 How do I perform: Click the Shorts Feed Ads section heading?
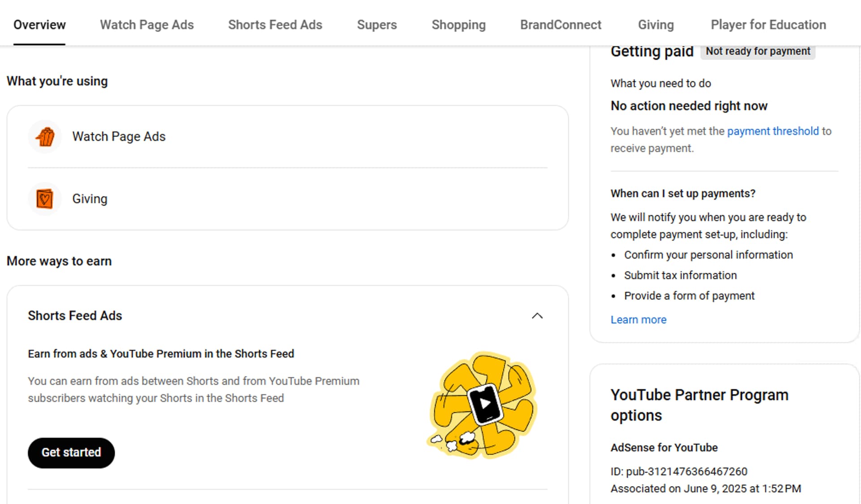75,316
